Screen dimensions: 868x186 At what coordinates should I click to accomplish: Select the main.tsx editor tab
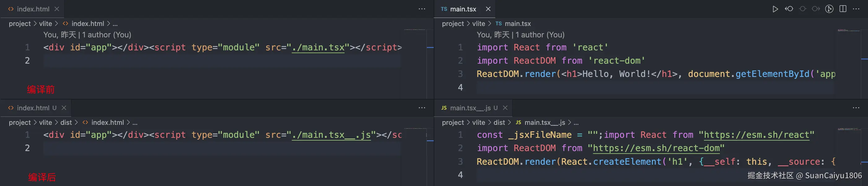pos(463,9)
